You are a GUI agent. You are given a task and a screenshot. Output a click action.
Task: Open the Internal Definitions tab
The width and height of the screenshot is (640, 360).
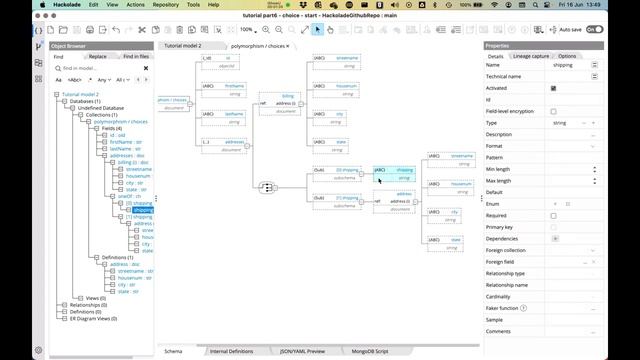coord(231,351)
